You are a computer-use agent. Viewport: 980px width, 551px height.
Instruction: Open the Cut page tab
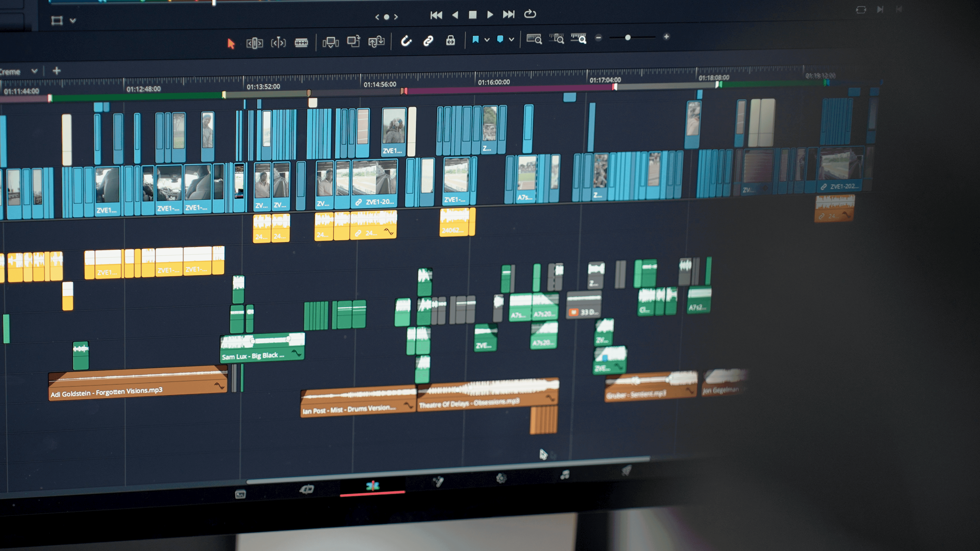(x=307, y=489)
